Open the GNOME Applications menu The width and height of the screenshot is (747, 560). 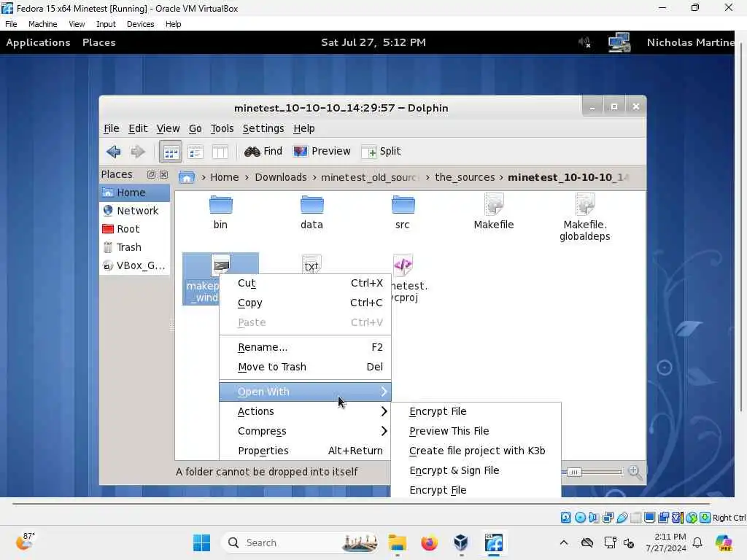[x=38, y=42]
